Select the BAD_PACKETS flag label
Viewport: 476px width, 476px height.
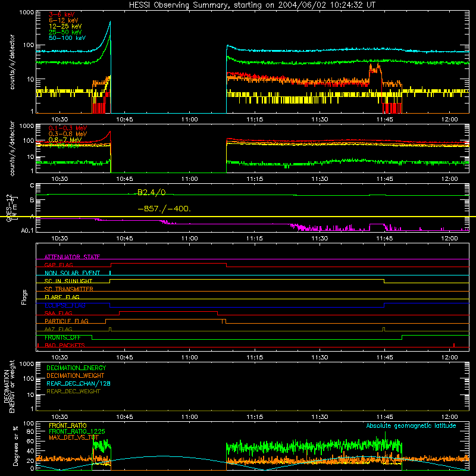[x=65, y=345]
